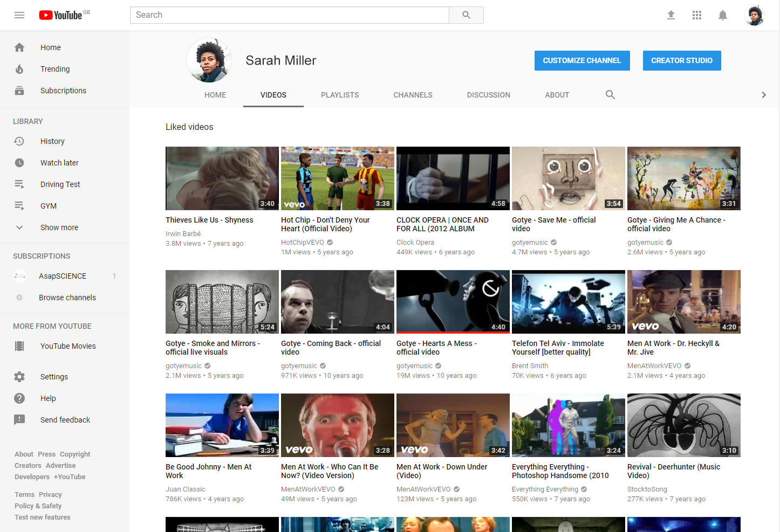The width and height of the screenshot is (780, 532).
Task: Open the Watch later playlist
Action: [x=60, y=163]
